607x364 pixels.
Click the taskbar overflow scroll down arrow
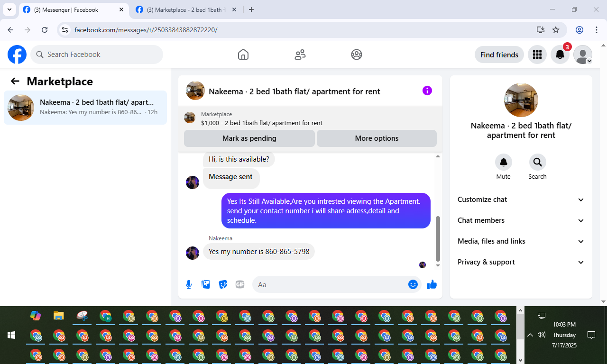click(520, 360)
